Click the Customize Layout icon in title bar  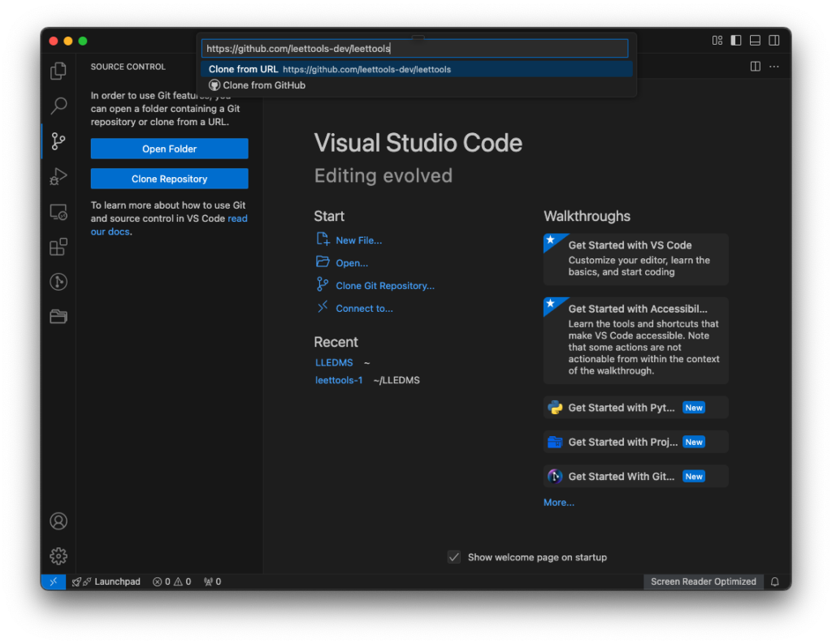point(717,41)
